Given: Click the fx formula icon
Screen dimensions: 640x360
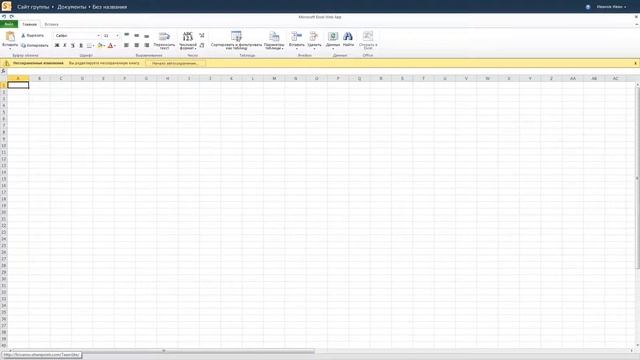Looking at the screenshot, I should (x=3, y=71).
